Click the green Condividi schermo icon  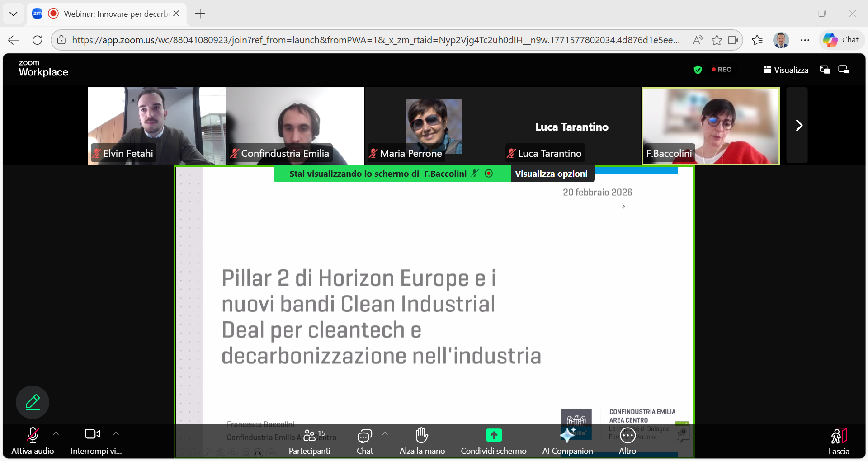point(493,435)
